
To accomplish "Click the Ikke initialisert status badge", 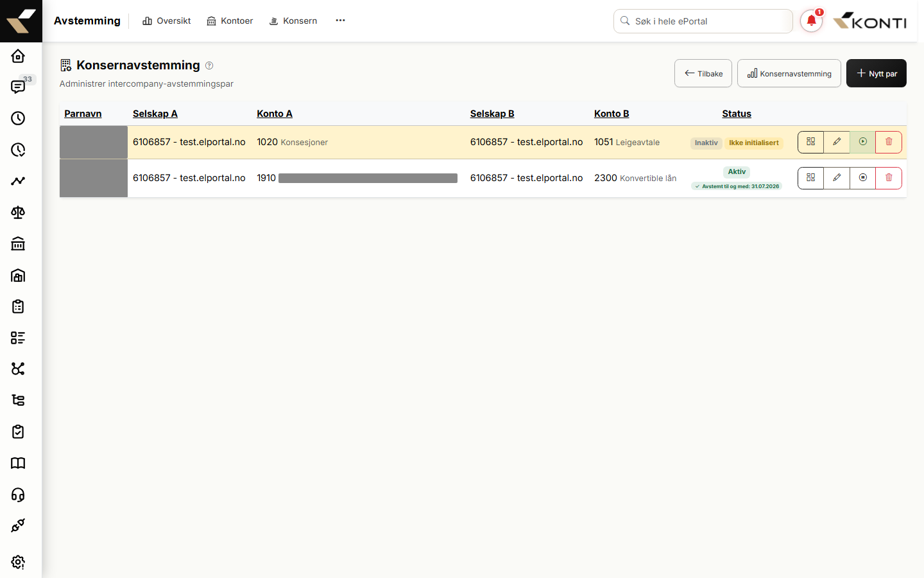I will [x=754, y=143].
